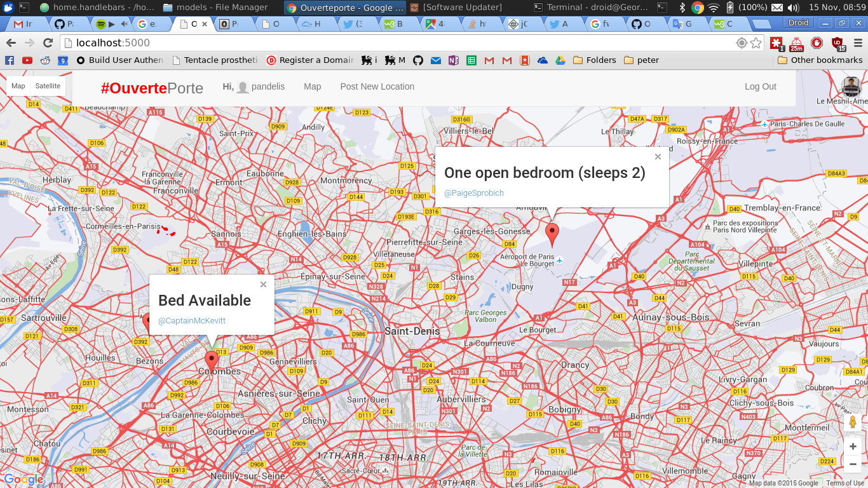Open the Adblock stop-hand extension icon

tap(817, 43)
